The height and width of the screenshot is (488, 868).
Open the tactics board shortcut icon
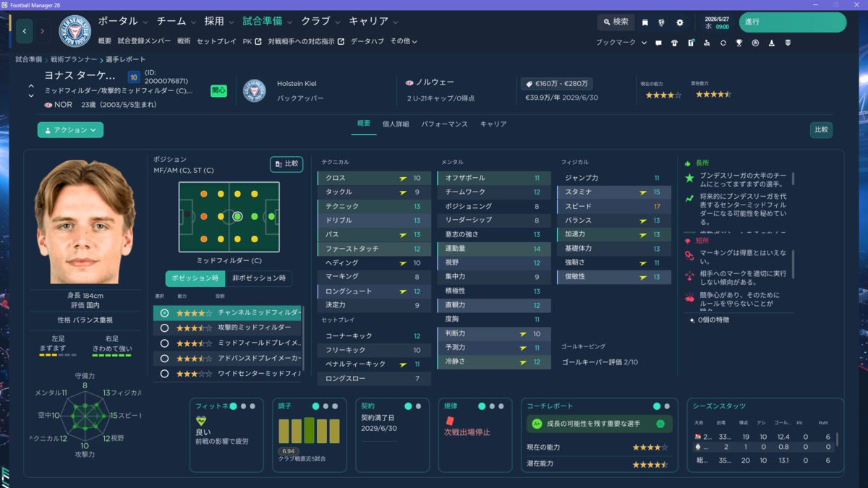click(691, 43)
